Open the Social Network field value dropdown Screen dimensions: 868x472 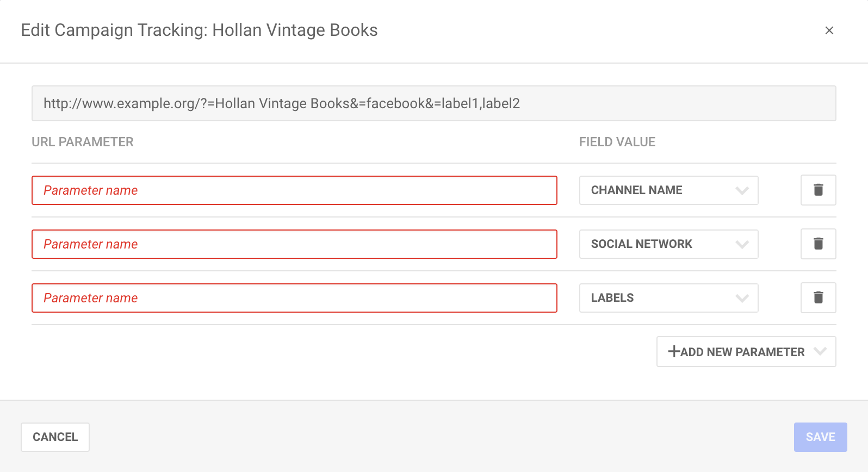[x=668, y=244]
